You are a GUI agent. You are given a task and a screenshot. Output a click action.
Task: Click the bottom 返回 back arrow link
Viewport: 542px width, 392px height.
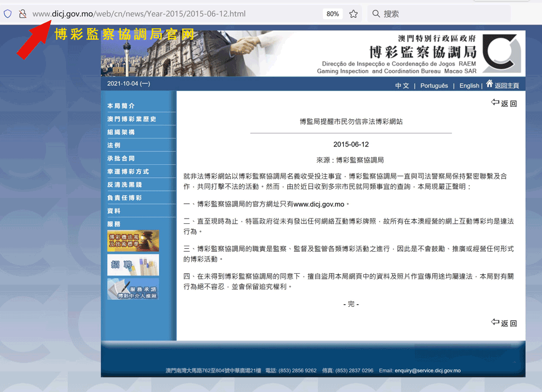[x=504, y=323]
